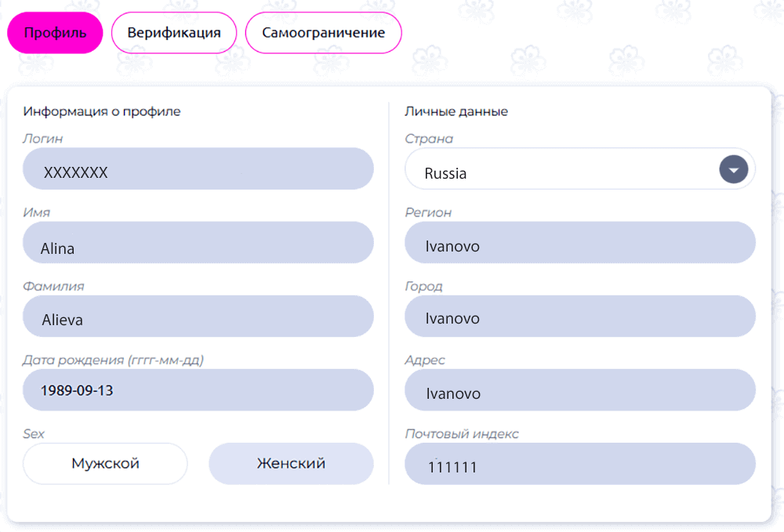Screen dimensions: 784x532
Task: Switch gender selection to Мужской
Action: [x=104, y=463]
